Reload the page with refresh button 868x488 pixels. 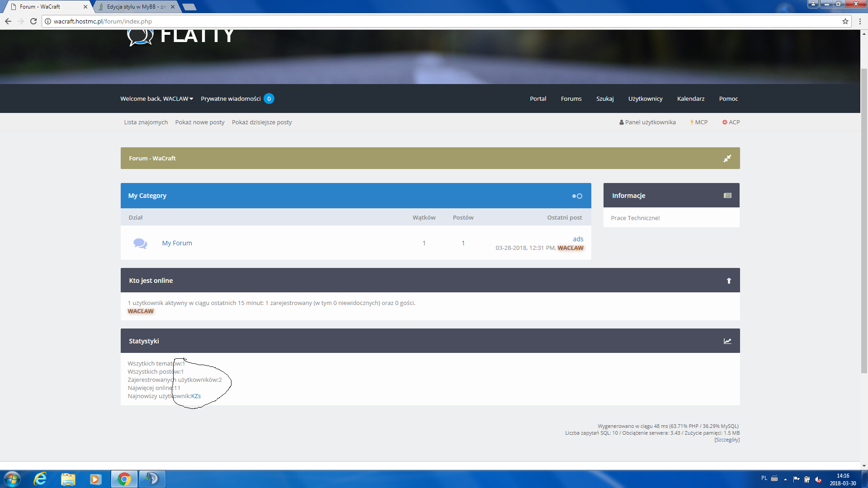coord(33,21)
